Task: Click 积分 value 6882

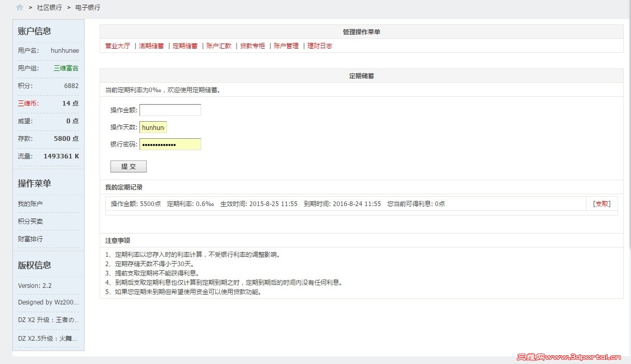Action: pyautogui.click(x=72, y=85)
